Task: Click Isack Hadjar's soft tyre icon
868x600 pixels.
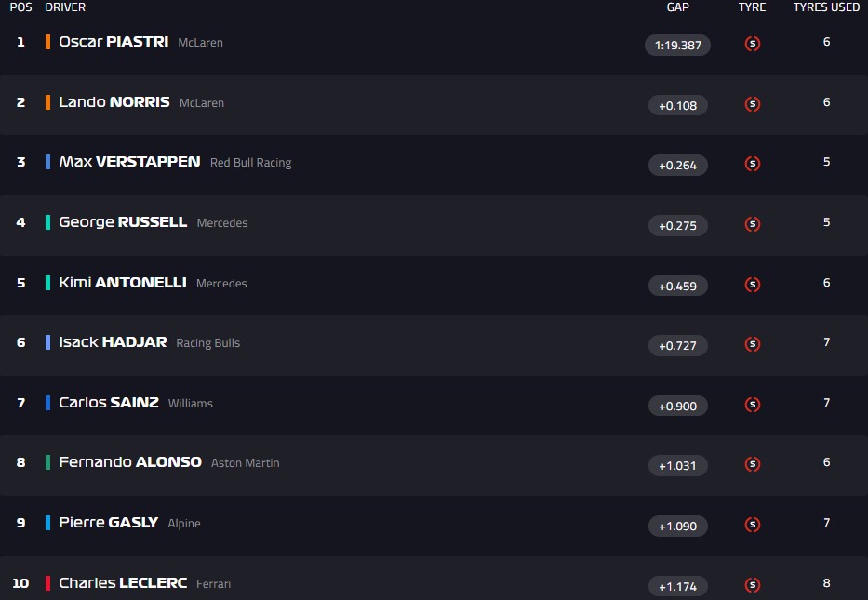Action: (x=753, y=344)
